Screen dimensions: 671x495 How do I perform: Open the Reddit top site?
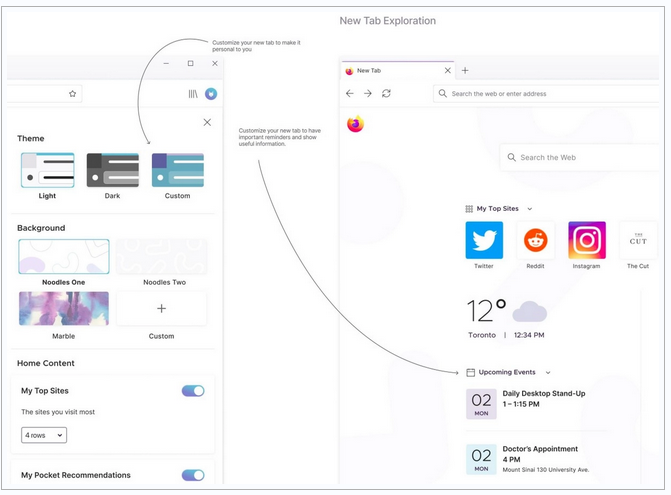[535, 240]
